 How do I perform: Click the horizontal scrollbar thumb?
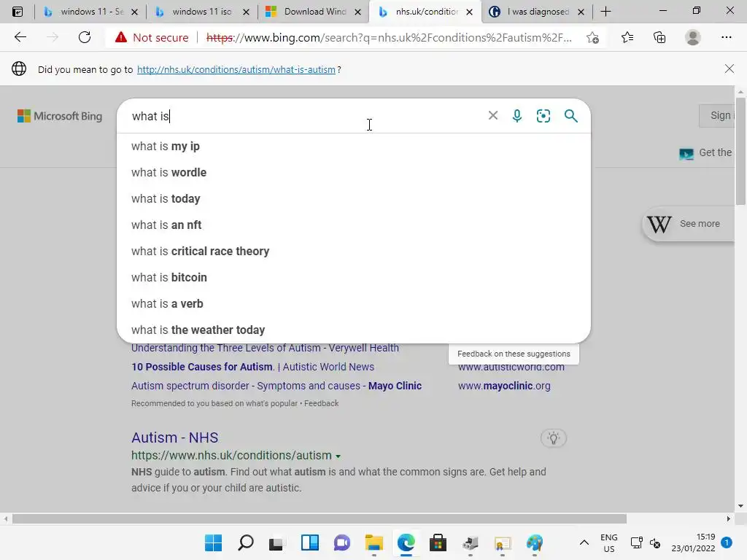pos(320,518)
